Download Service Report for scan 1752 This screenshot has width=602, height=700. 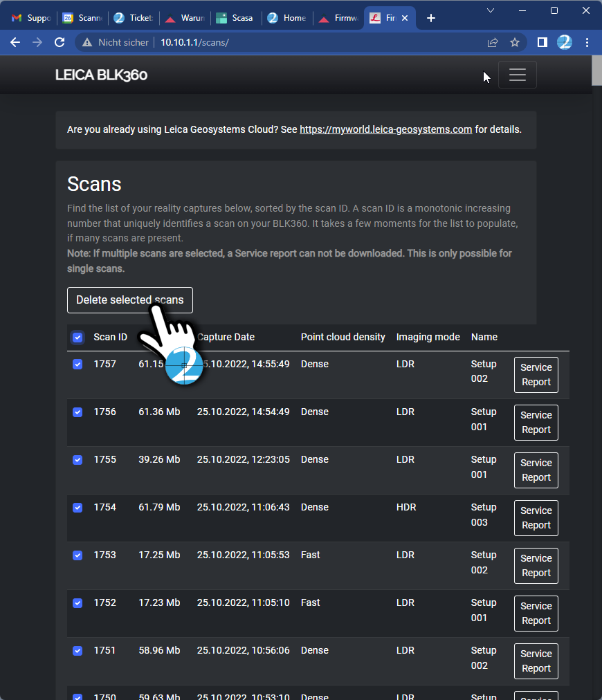[x=536, y=614]
